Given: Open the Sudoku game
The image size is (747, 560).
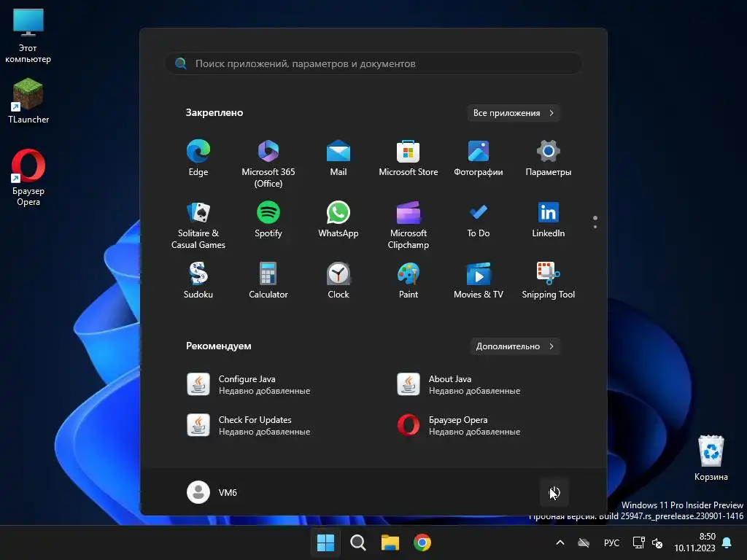Looking at the screenshot, I should (198, 281).
